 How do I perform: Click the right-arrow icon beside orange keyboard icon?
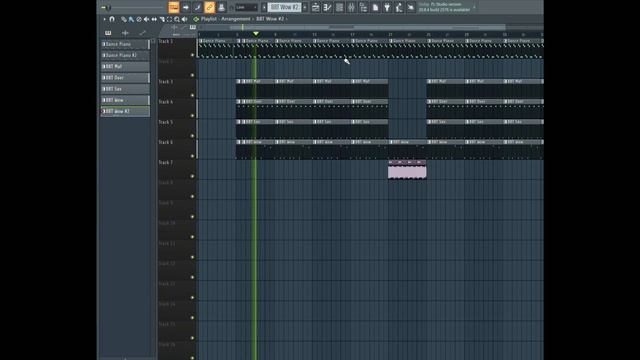(x=186, y=7)
